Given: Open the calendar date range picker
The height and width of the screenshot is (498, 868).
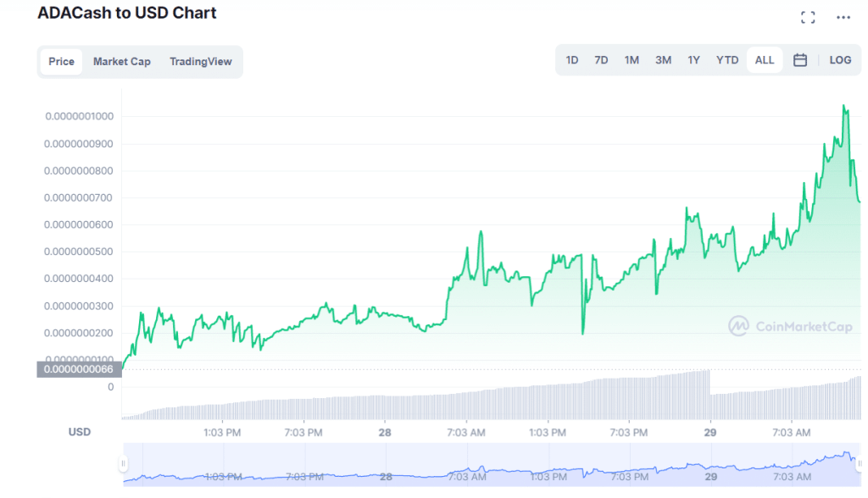Looking at the screenshot, I should pos(799,60).
